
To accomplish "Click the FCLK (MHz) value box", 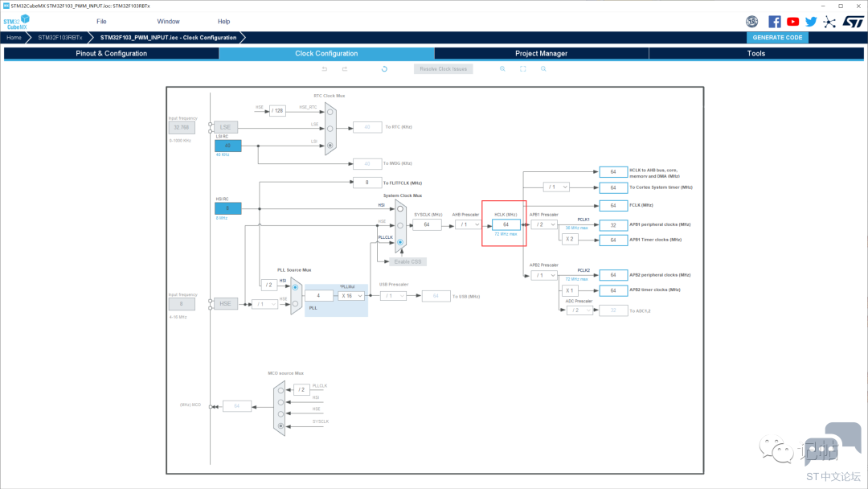I will pos(613,205).
